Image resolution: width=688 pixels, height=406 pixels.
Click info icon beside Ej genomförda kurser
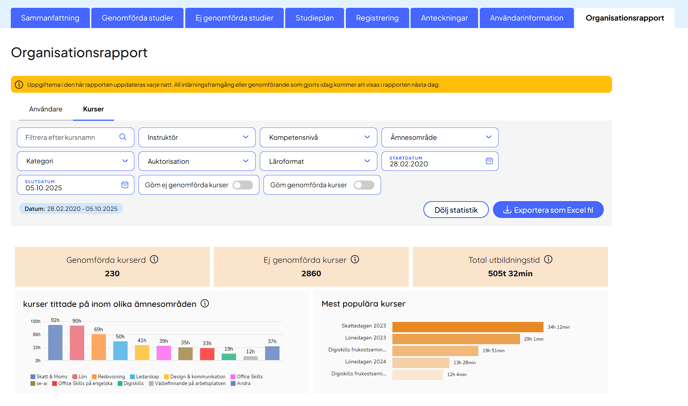355,260
